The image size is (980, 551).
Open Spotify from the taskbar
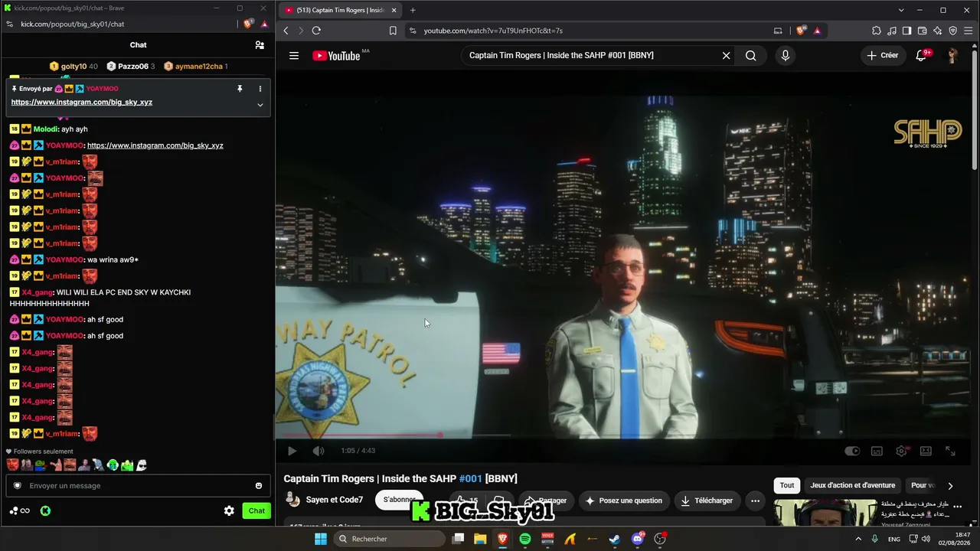[525, 539]
